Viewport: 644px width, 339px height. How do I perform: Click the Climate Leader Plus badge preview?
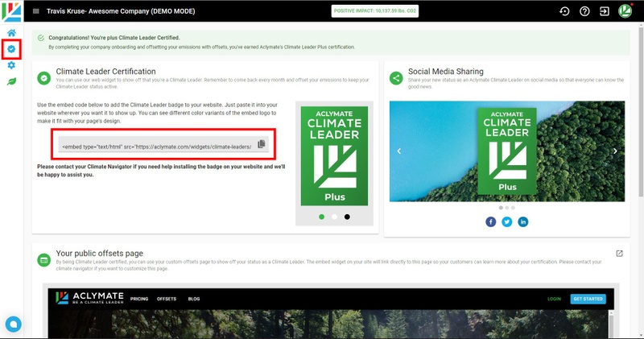(334, 156)
